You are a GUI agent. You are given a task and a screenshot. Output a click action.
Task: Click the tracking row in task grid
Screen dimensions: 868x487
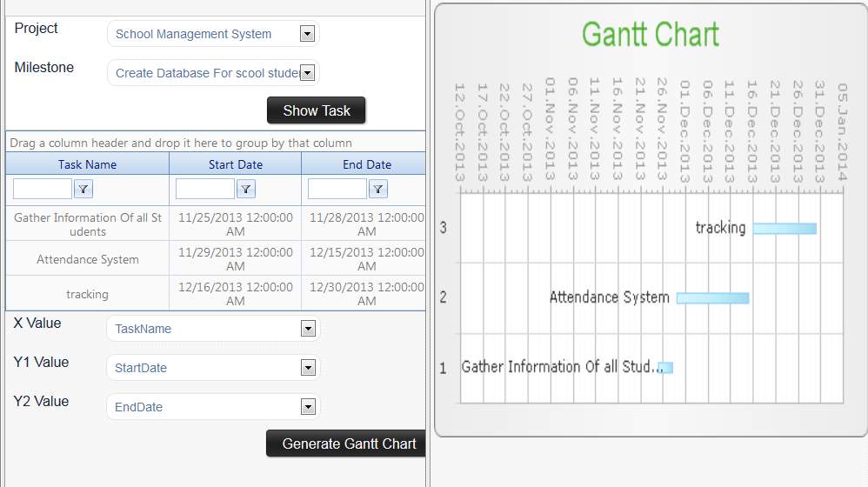87,294
